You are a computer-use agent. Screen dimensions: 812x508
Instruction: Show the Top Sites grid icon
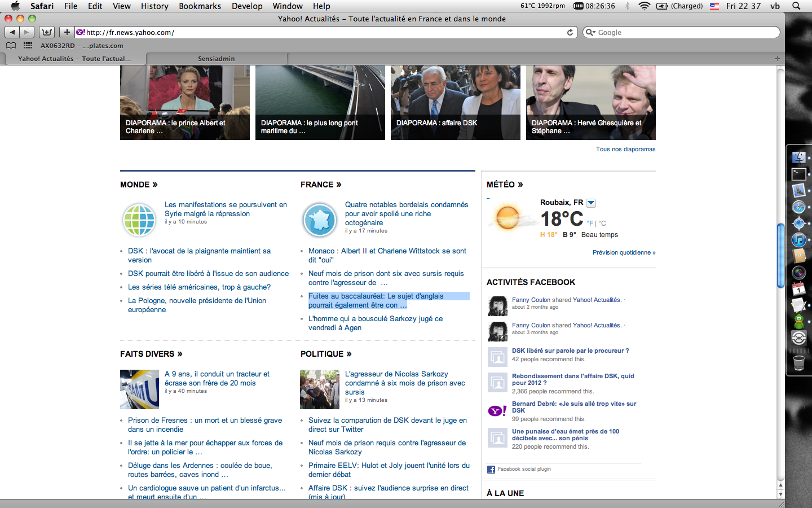tap(28, 46)
